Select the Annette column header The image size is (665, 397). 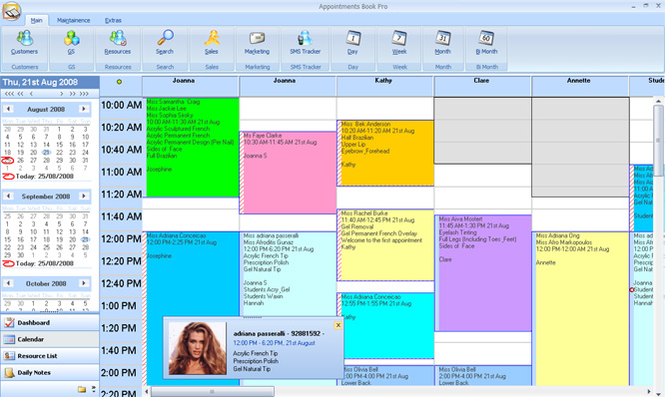tap(580, 87)
